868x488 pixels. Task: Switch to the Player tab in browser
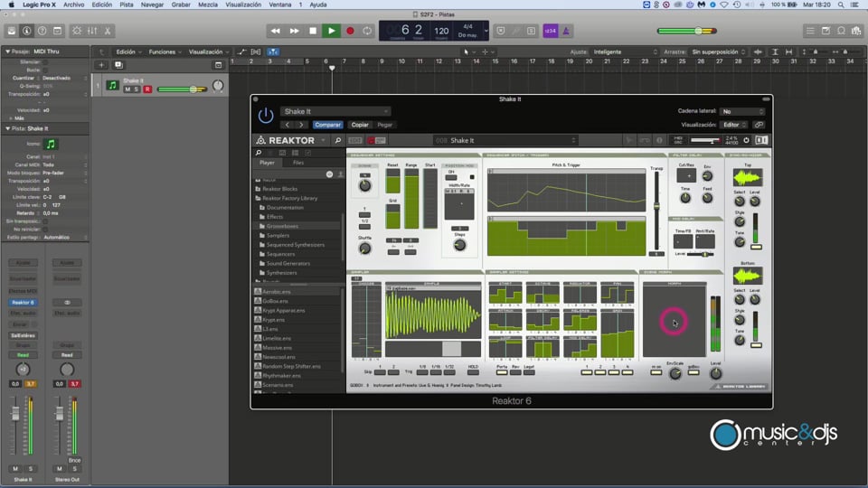tap(267, 163)
